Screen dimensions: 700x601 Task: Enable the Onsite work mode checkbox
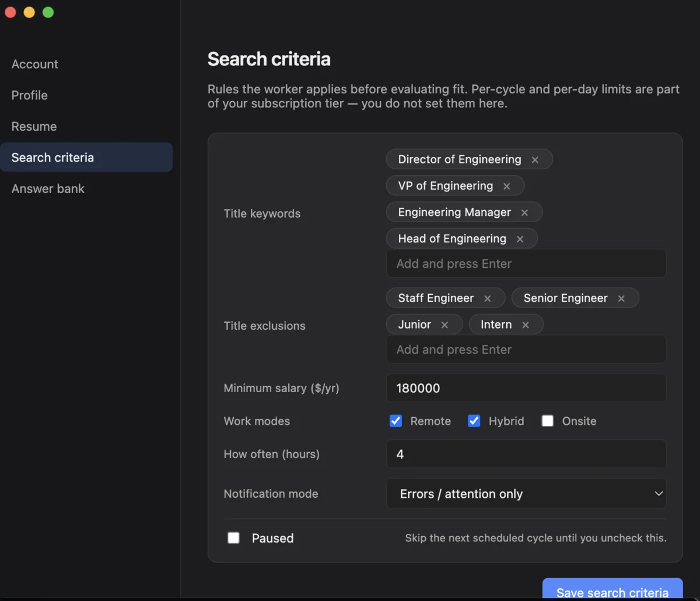(x=547, y=421)
